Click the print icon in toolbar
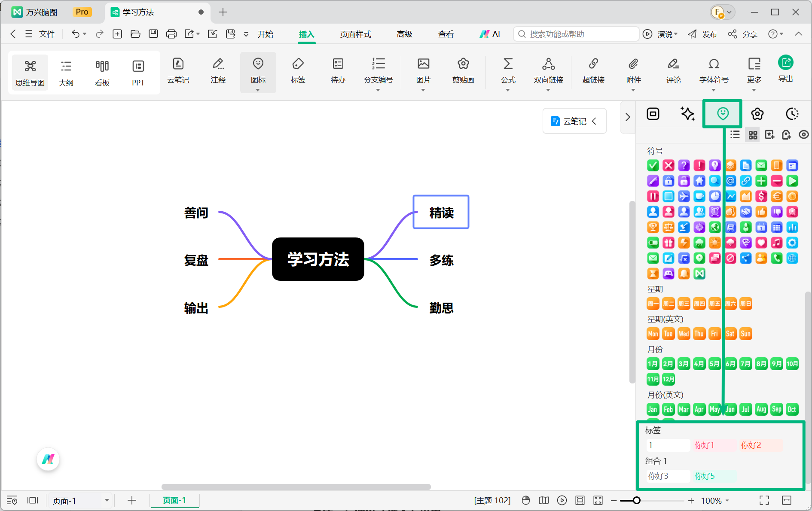 point(171,34)
